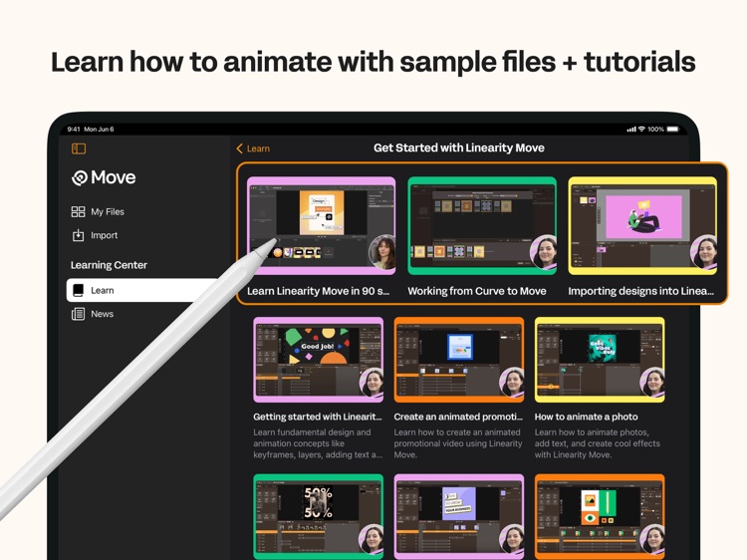Click description 'Learn how to animate photos'
This screenshot has height=560, width=747.
(597, 443)
